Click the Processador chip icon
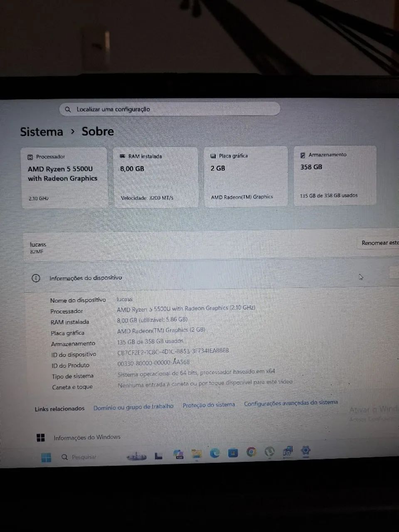This screenshot has height=532, width=399. pyautogui.click(x=30, y=157)
